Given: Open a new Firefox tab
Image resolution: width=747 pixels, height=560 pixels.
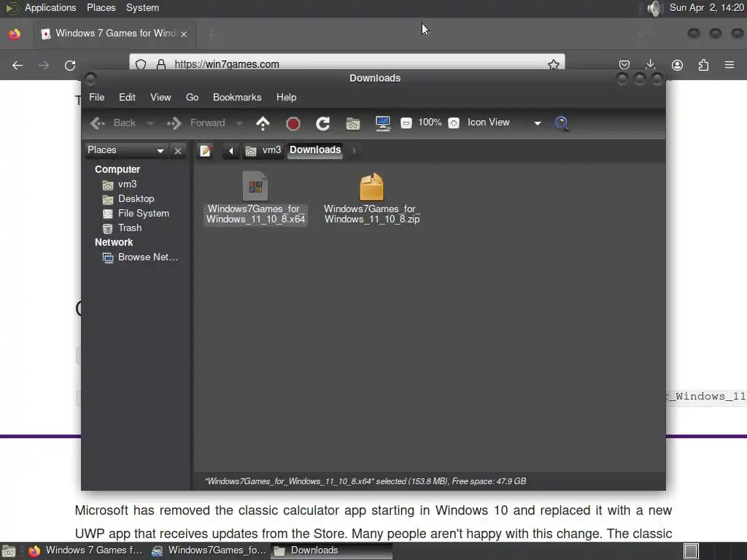Looking at the screenshot, I should click(212, 34).
